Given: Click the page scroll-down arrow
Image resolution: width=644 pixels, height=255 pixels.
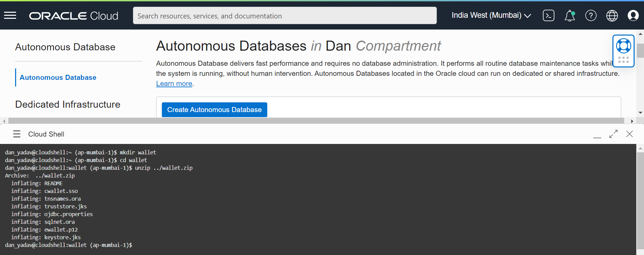Looking at the screenshot, I should tap(640, 113).
